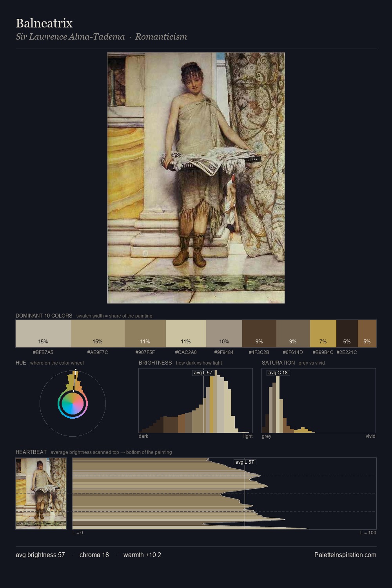Click the avg L 57 marker in Heartbeat chart
This screenshot has height=588, width=392.
tap(245, 462)
